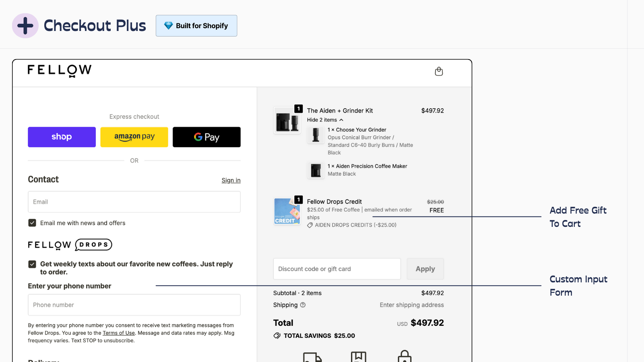Uncheck Email me with news and offers
Screen dimensions: 644x362
[x=32, y=223]
